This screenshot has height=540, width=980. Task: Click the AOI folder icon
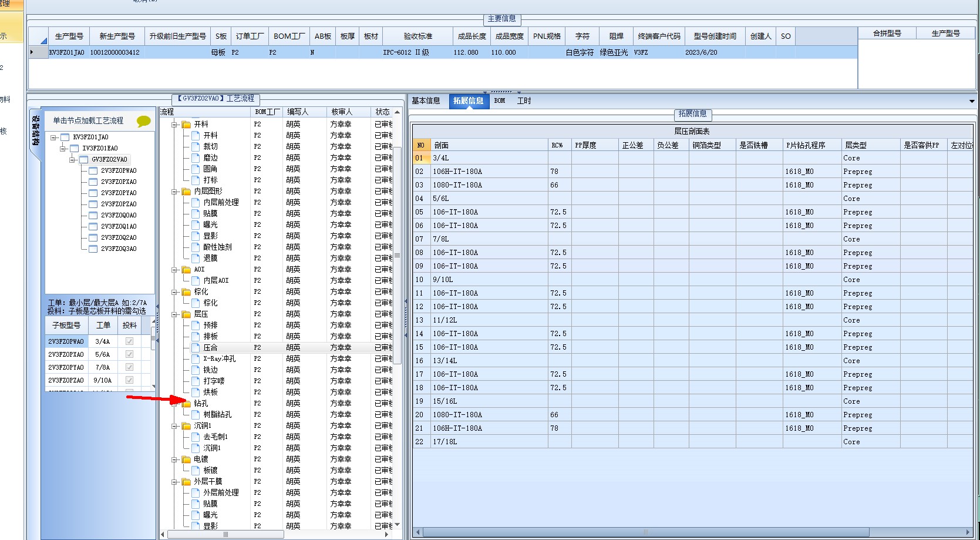[186, 270]
